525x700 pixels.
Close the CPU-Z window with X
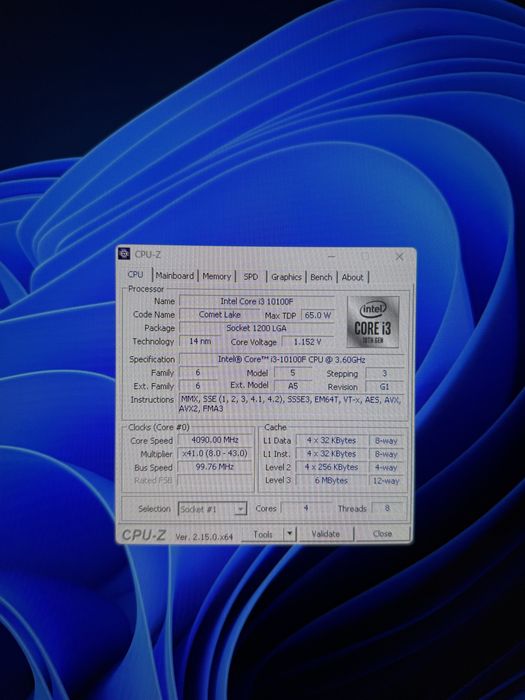coord(400,257)
